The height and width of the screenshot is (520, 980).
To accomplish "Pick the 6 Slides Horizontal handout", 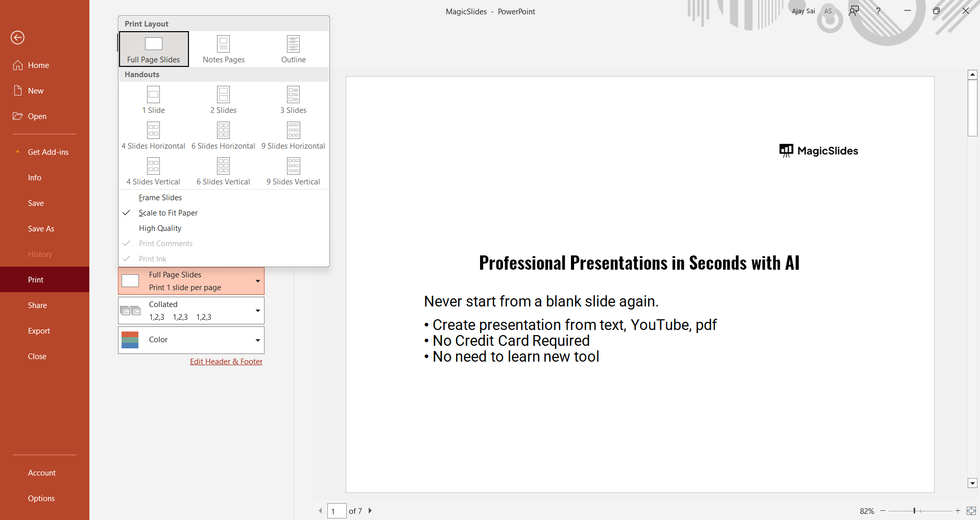I will 223,136.
